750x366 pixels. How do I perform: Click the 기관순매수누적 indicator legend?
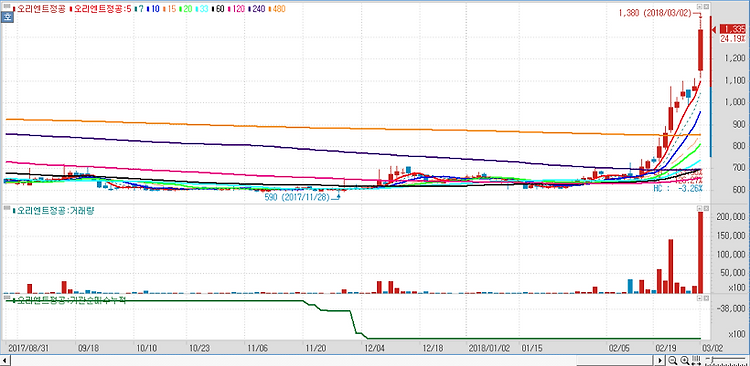(70, 300)
